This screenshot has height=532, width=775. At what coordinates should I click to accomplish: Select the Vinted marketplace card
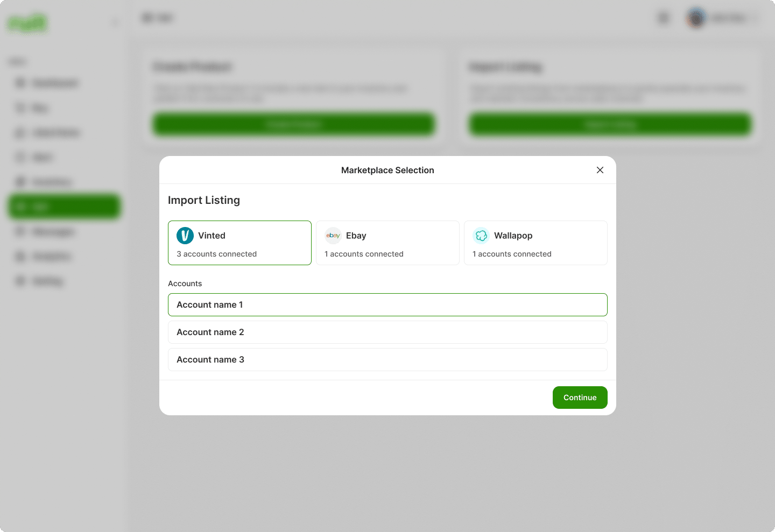point(239,243)
